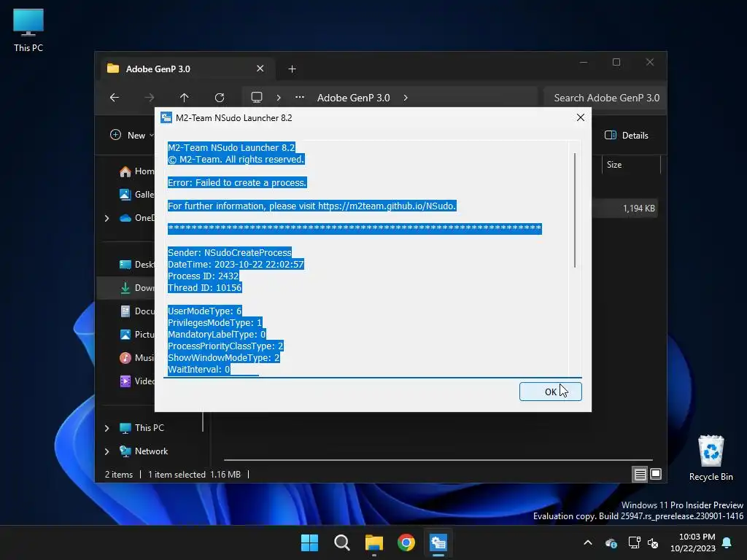
Task: Open network status tray icon
Action: pos(634,542)
